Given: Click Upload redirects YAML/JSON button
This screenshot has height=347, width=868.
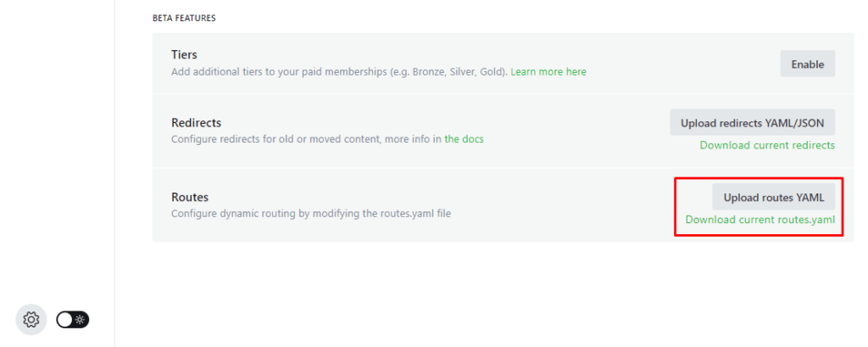Looking at the screenshot, I should (752, 122).
